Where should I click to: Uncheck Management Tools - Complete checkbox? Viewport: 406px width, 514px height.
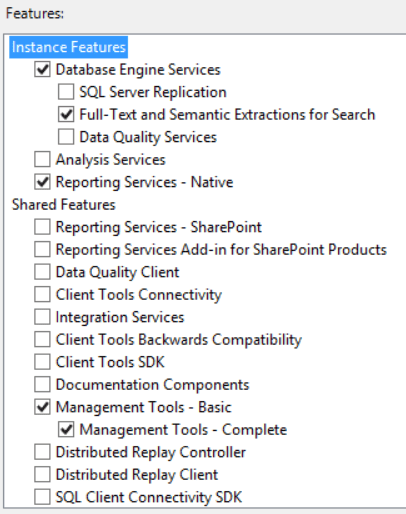[66, 429]
